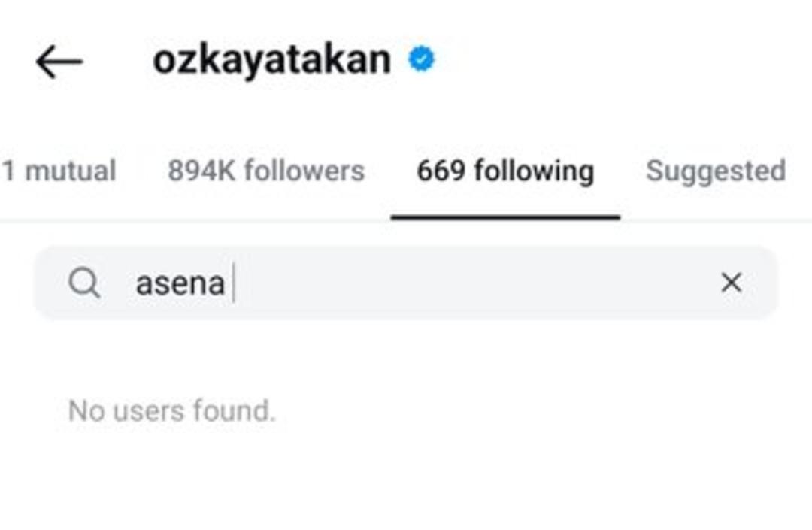Image resolution: width=812 pixels, height=530 pixels.
Task: Tap the checkmark badge beside ozkayatakan
Action: pos(422,59)
